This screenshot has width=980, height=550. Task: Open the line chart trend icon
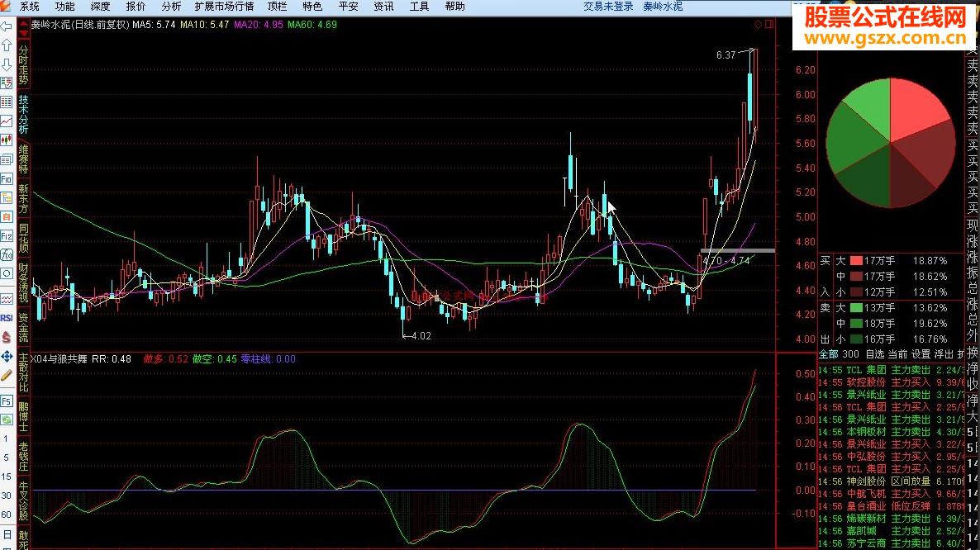[7, 121]
